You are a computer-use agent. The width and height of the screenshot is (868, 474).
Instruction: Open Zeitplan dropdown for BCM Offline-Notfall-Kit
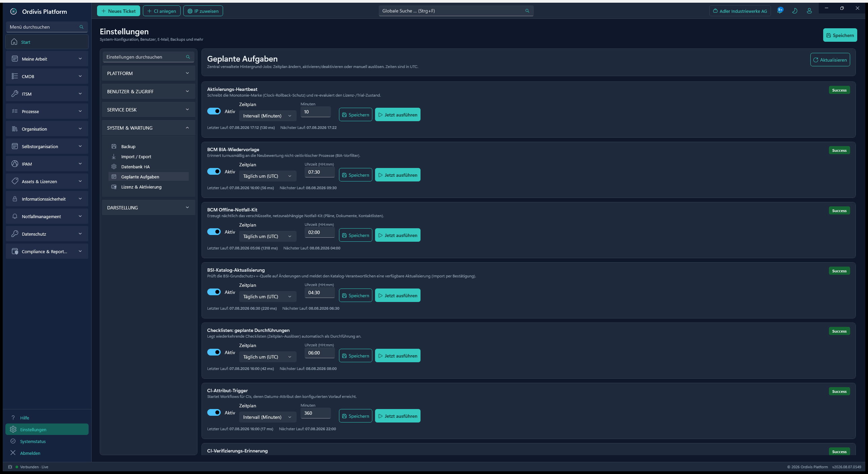pos(268,236)
